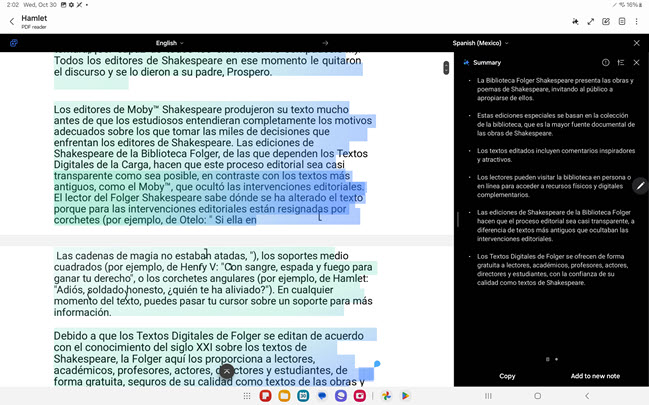649x405 pixels.
Task: Open Google Play Store in taskbar
Action: [405, 396]
